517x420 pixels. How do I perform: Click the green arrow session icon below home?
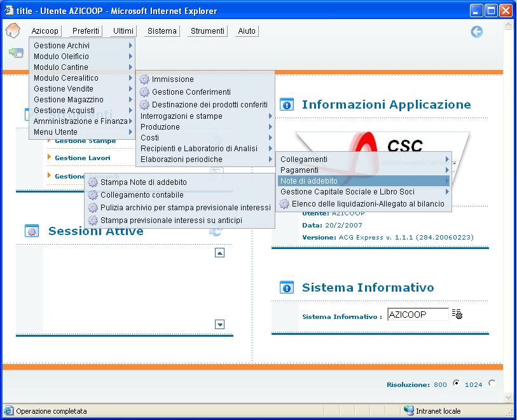[x=16, y=52]
